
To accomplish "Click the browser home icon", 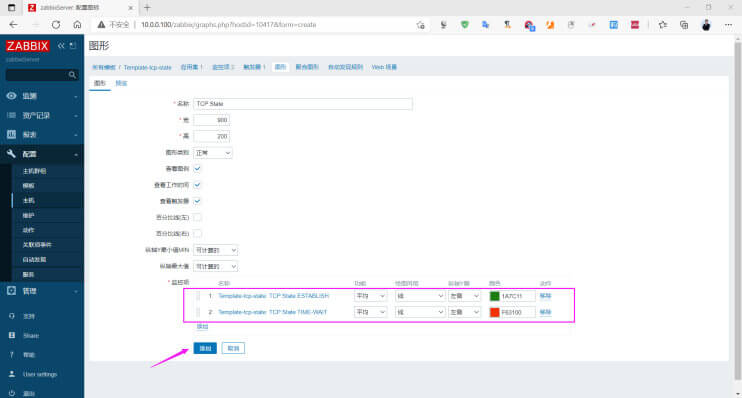I will coord(77,25).
